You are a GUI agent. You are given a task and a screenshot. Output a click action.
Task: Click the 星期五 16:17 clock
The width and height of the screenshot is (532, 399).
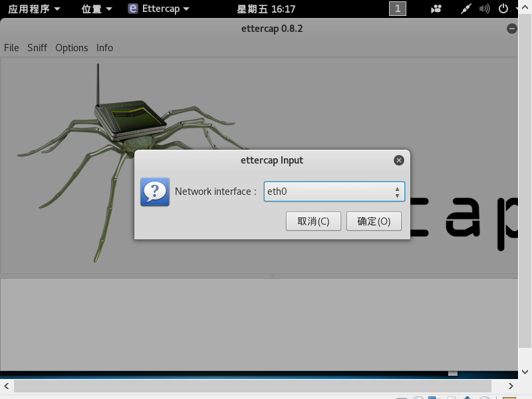pos(266,9)
